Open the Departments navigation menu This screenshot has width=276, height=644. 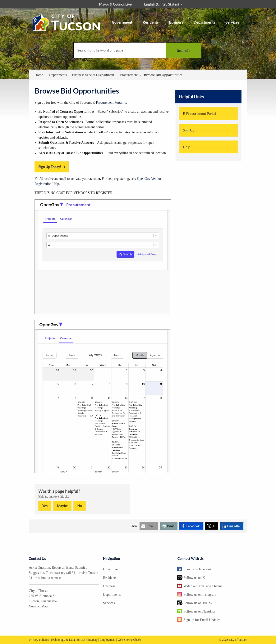[x=204, y=22]
